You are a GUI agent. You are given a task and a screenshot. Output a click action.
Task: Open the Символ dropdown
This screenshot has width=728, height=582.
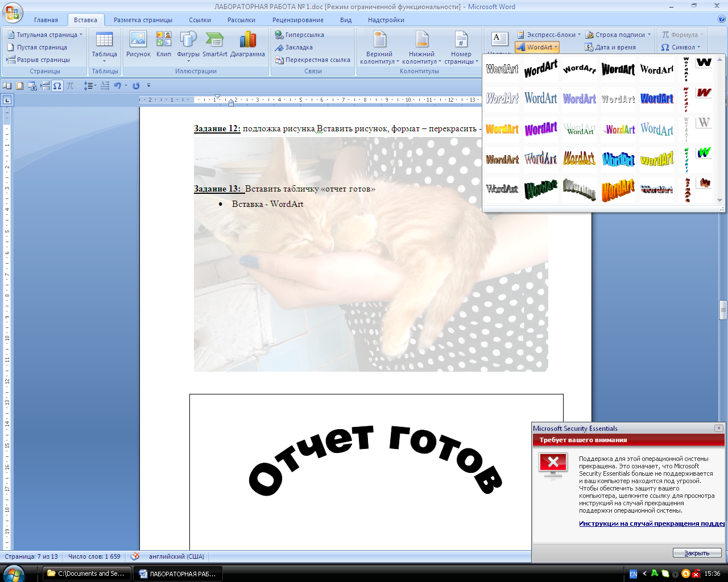681,47
